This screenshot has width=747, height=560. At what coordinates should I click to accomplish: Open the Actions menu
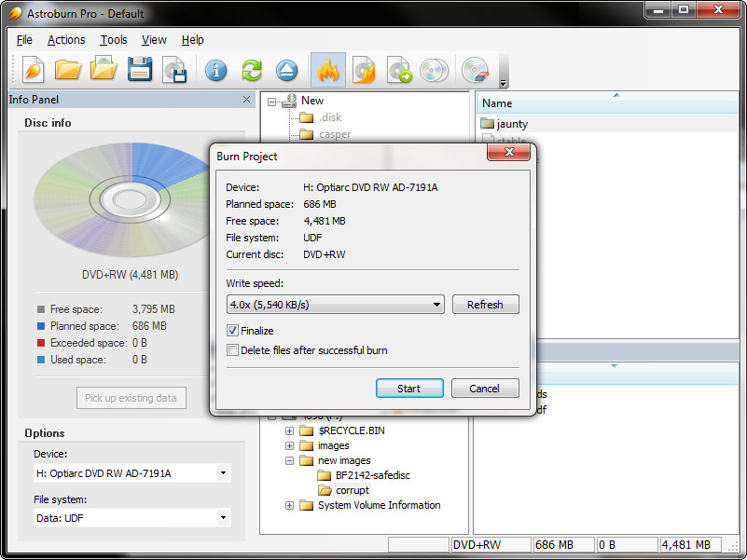coord(66,40)
